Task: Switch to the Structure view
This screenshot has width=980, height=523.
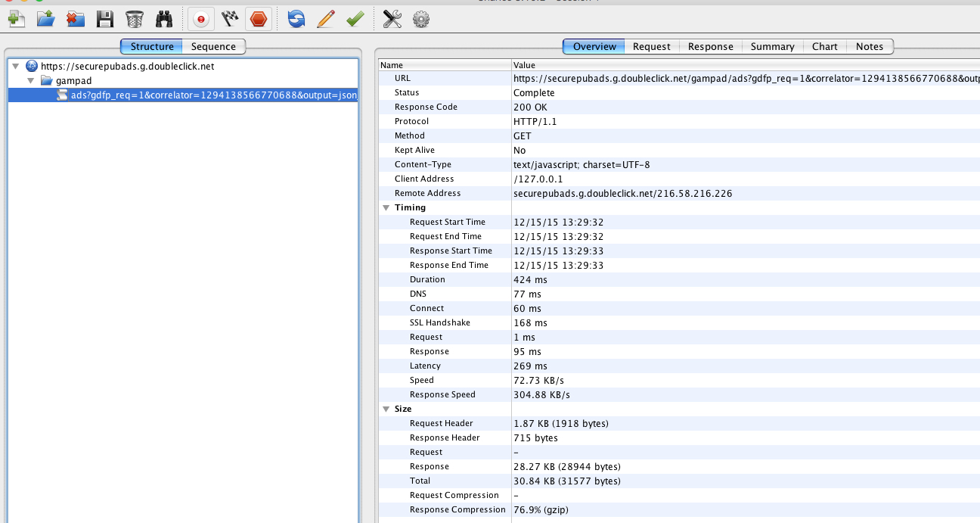Action: pos(152,46)
